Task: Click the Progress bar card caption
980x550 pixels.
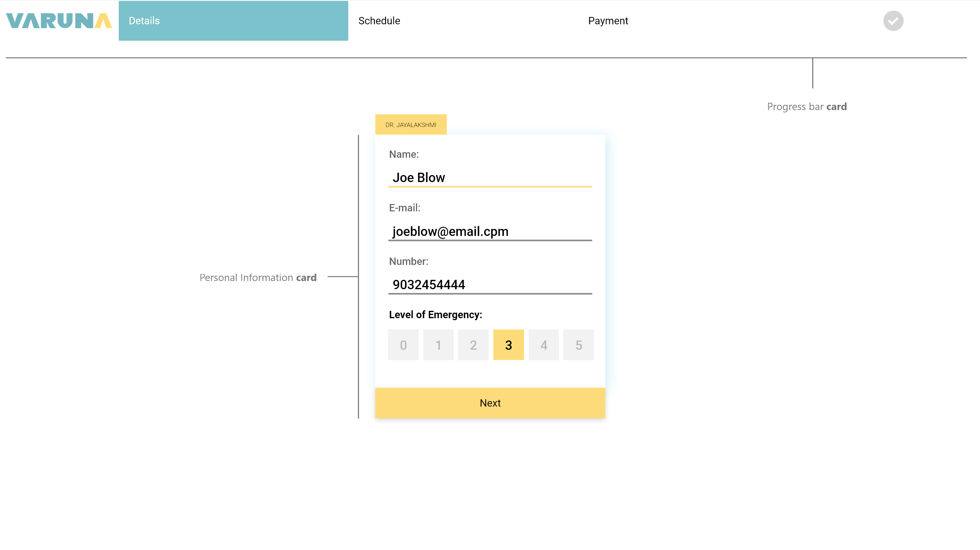Action: [x=807, y=107]
